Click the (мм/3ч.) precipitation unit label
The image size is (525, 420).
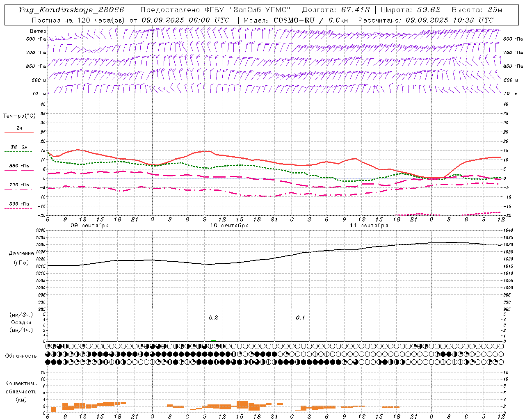pyautogui.click(x=21, y=315)
